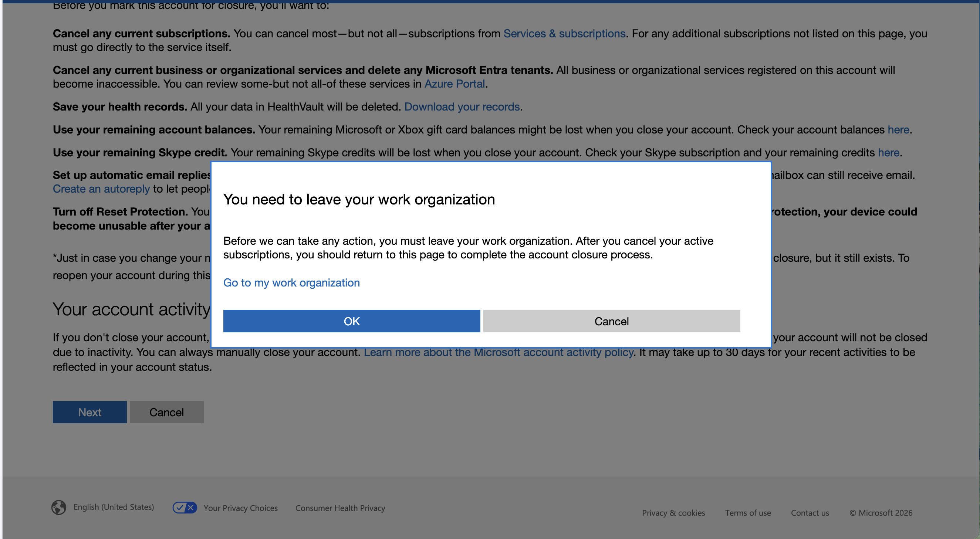Viewport: 980px width, 539px height.
Task: Open the Azure Portal link
Action: point(455,84)
